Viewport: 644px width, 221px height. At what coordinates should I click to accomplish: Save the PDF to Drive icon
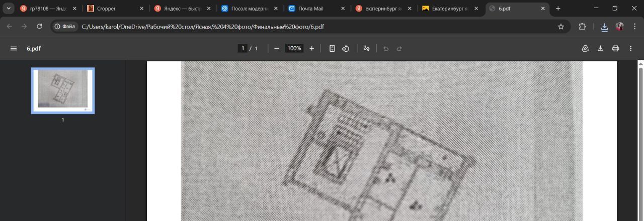click(585, 48)
